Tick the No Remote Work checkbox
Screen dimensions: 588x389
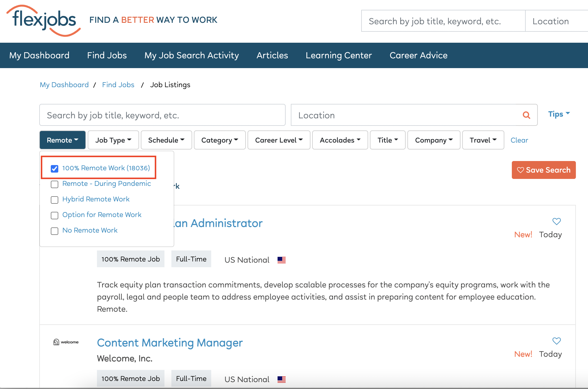(55, 231)
